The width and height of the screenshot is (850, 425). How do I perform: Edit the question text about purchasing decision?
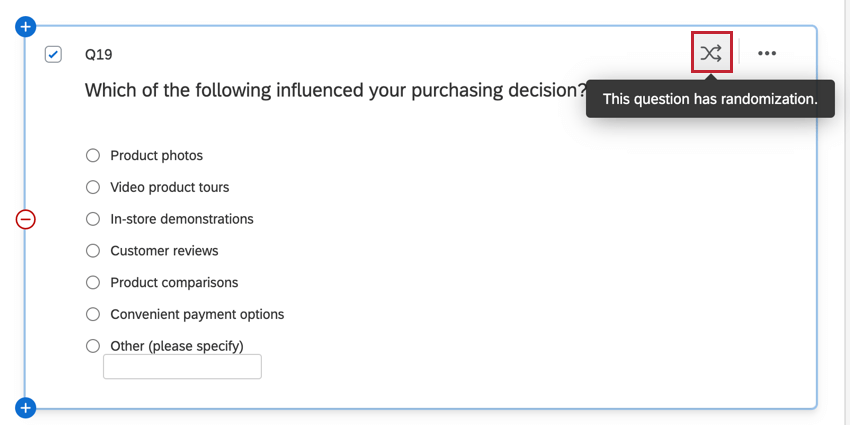[x=335, y=90]
